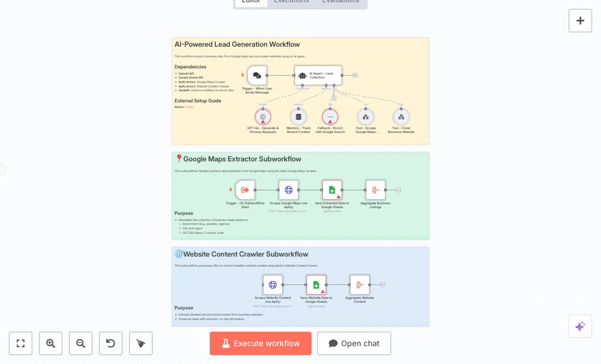Zoom in on the canvas
The height and width of the screenshot is (364, 601).
tap(51, 343)
